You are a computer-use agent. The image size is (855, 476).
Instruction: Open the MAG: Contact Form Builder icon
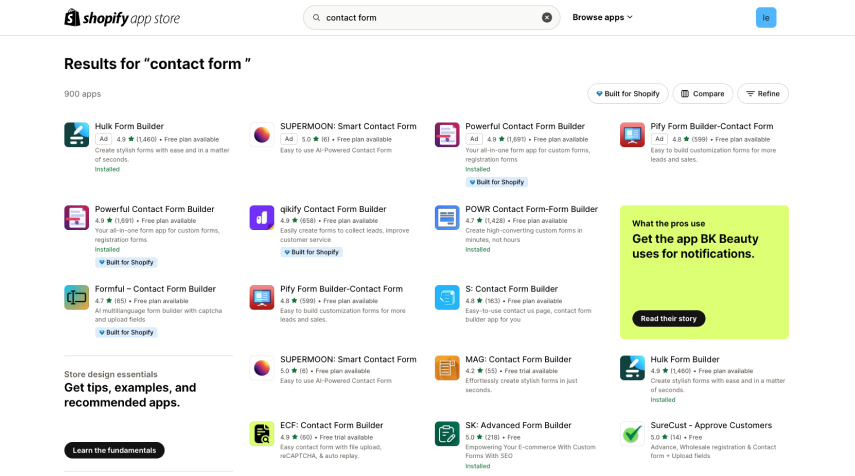coord(447,368)
